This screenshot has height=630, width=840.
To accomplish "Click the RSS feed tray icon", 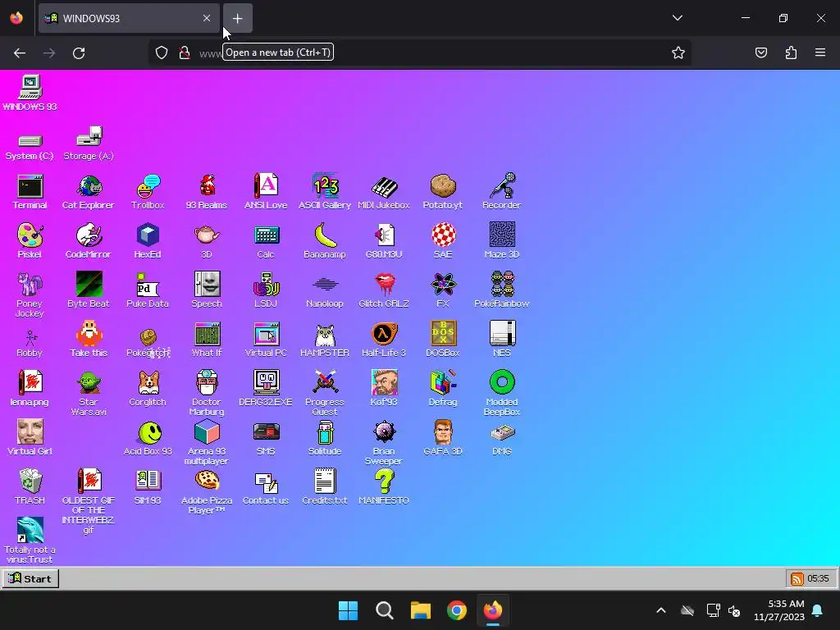I will (797, 578).
